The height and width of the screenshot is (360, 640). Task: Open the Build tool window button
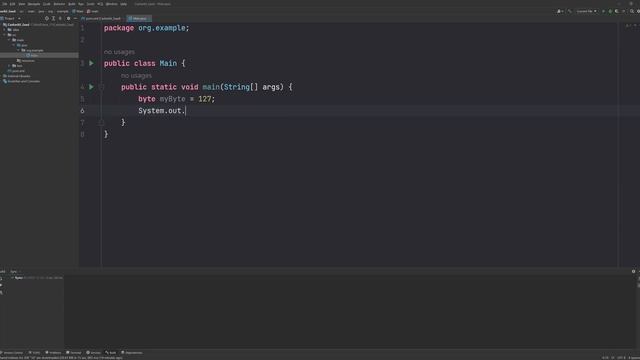pos(111,353)
